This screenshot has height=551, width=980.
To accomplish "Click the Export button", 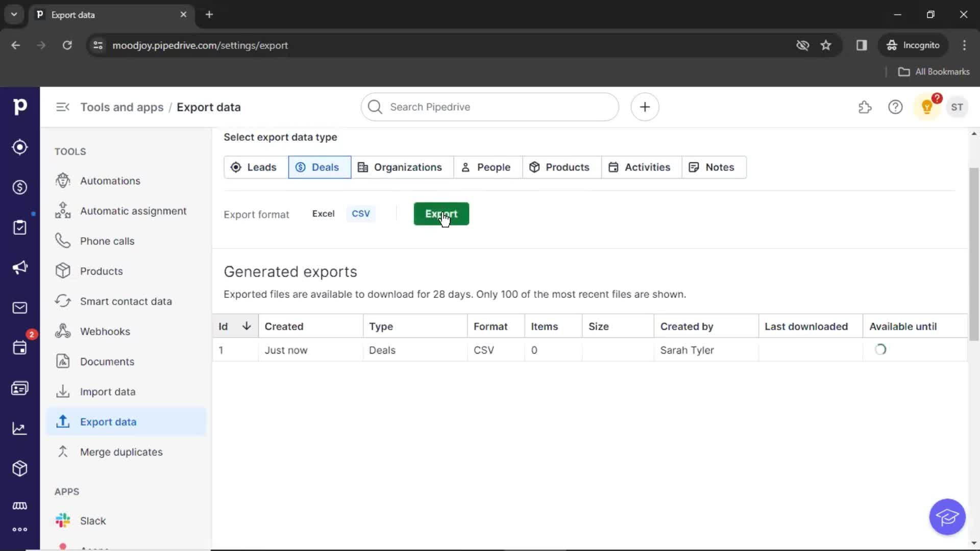I will pyautogui.click(x=442, y=213).
